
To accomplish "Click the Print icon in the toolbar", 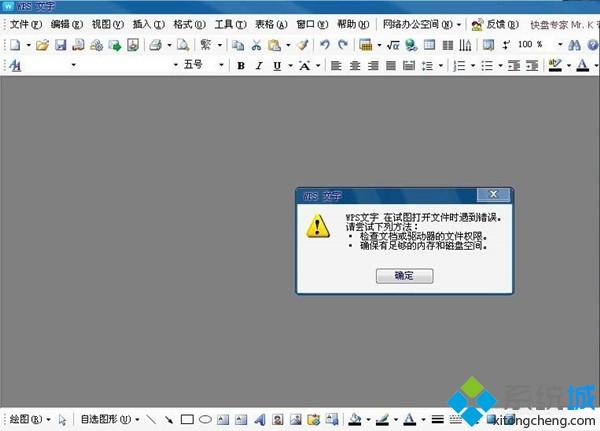I will click(x=156, y=45).
